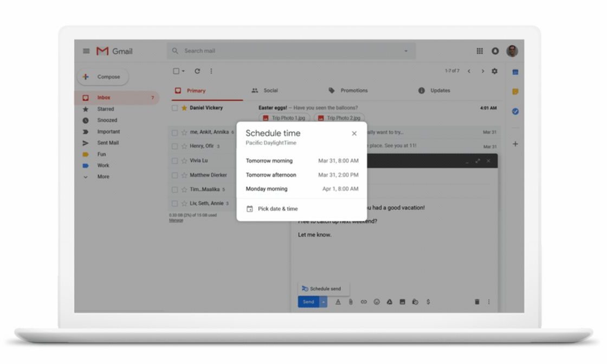The image size is (607, 364).
Task: Unstar Daniel Vickery's Easter eggs email
Action: pos(184,108)
